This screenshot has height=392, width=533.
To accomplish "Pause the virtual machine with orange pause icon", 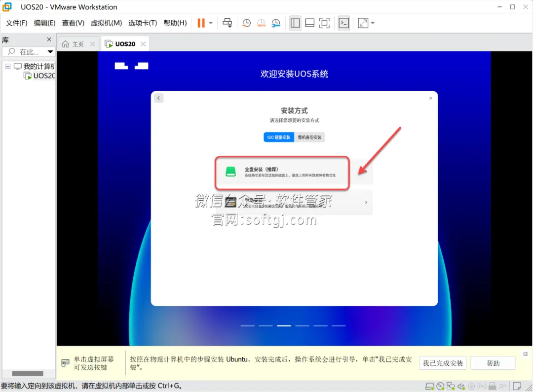I will coord(201,23).
